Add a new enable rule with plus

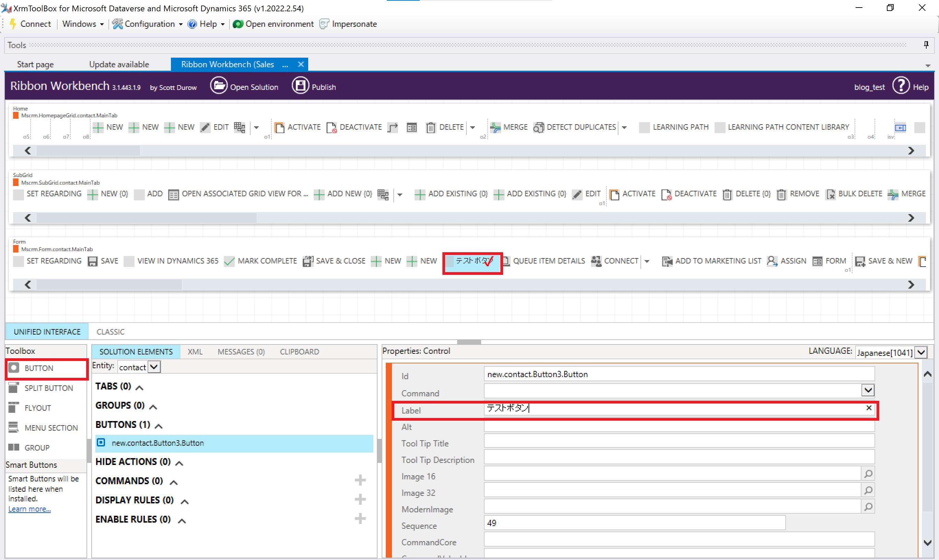pos(360,519)
